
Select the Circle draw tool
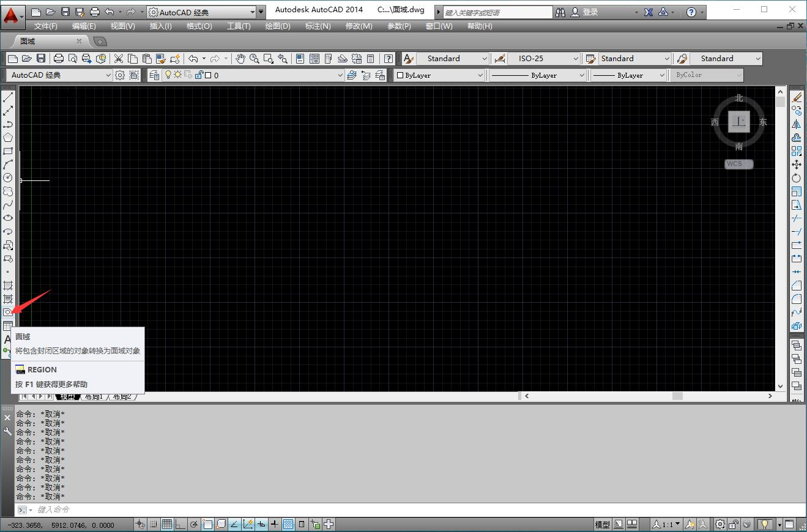click(8, 178)
